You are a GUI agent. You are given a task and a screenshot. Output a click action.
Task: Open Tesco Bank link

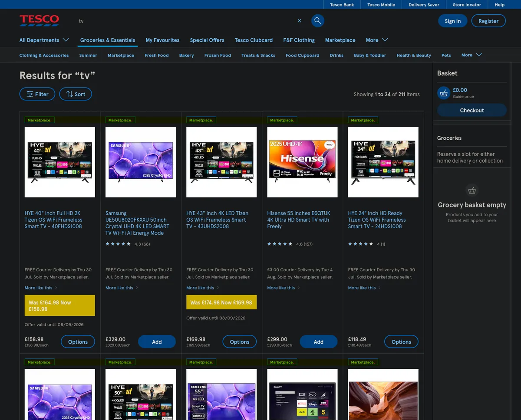point(342,5)
